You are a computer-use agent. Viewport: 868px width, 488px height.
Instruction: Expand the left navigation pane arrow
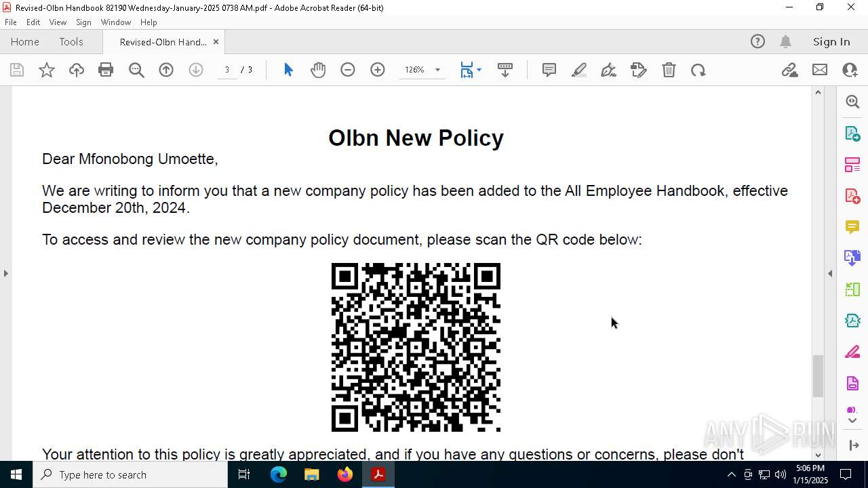click(5, 273)
